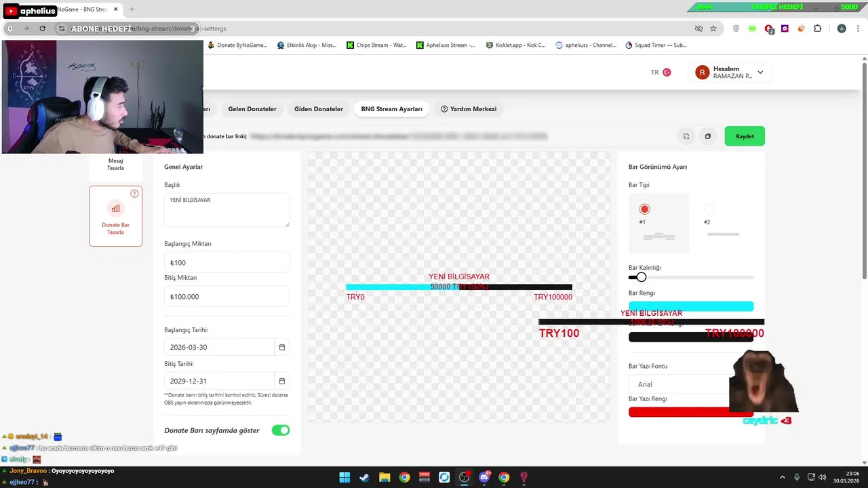Show hidden system tray icons chevron
868x488 pixels.
point(781,477)
